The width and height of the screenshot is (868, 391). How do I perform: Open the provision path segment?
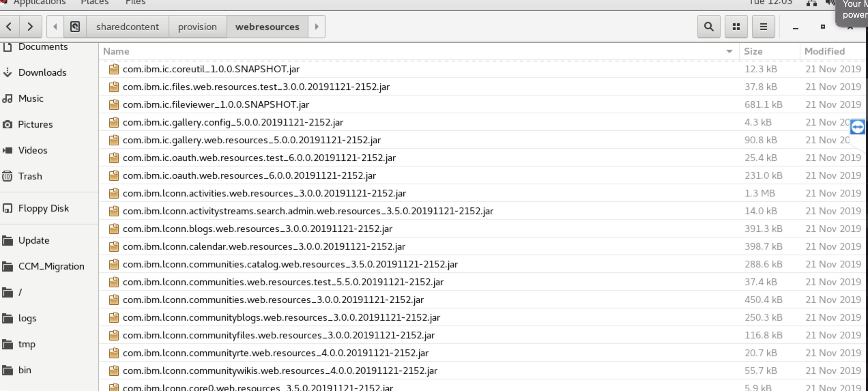coord(198,27)
